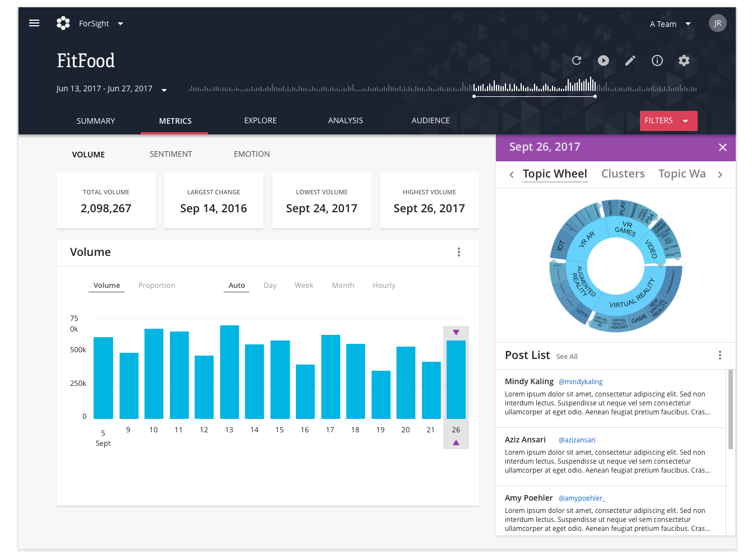Click the purple down triangle above bar 26
Screen dimensions: 752x560
(456, 333)
